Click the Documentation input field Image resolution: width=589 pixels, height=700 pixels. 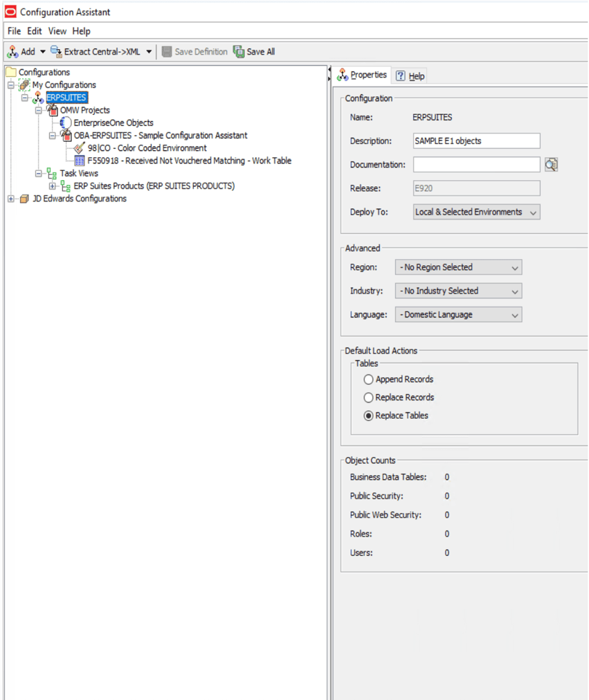pos(477,164)
